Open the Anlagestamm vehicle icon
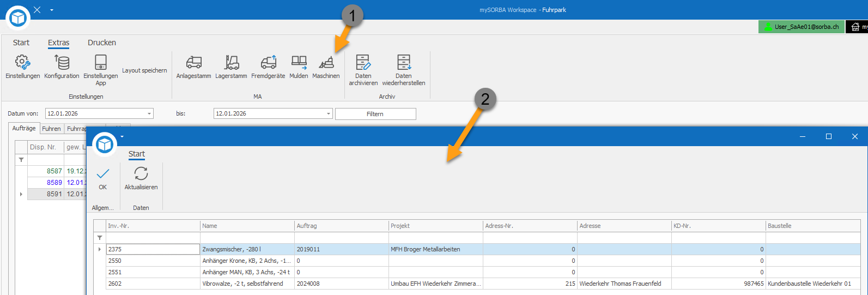Viewport: 868px width, 295px height. point(193,62)
